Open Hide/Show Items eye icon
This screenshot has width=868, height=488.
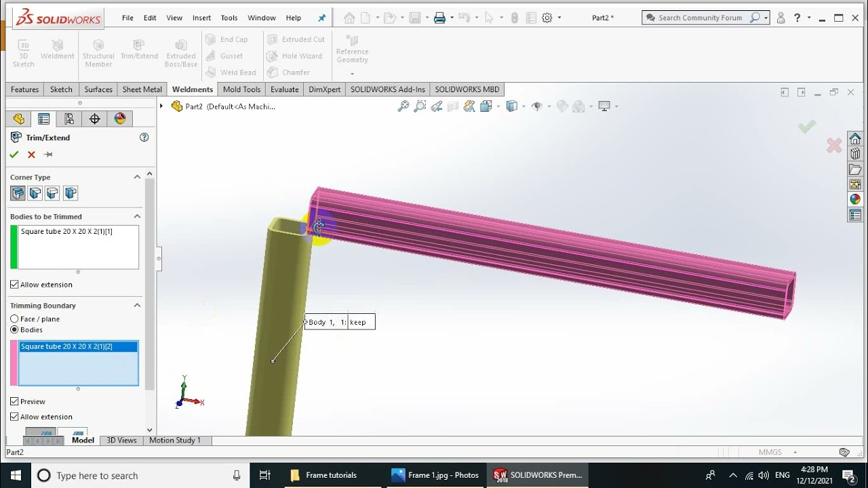tap(537, 106)
